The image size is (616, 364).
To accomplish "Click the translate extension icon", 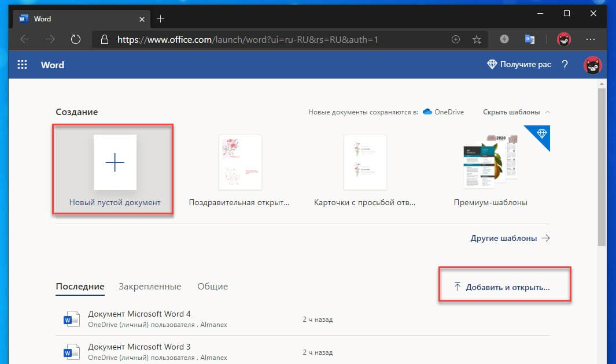I will [529, 39].
